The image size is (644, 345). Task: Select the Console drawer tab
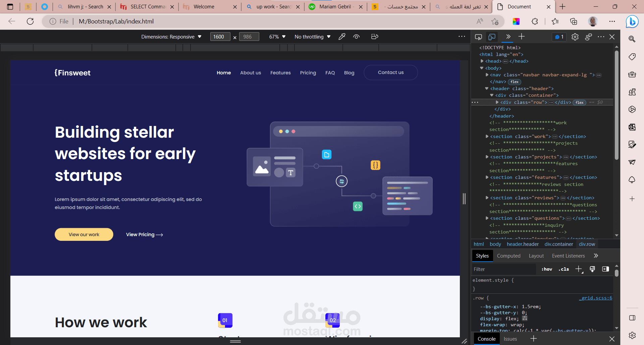point(486,339)
